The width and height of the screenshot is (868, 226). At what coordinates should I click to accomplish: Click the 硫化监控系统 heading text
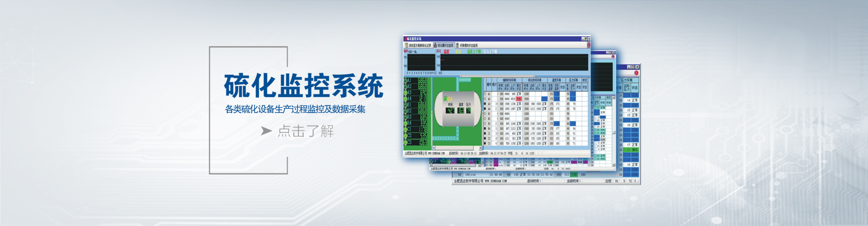click(303, 86)
